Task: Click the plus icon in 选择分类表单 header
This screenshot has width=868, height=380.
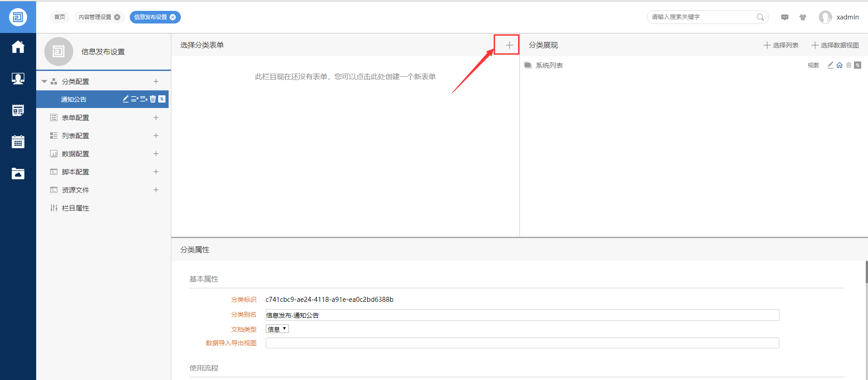Action: 509,45
